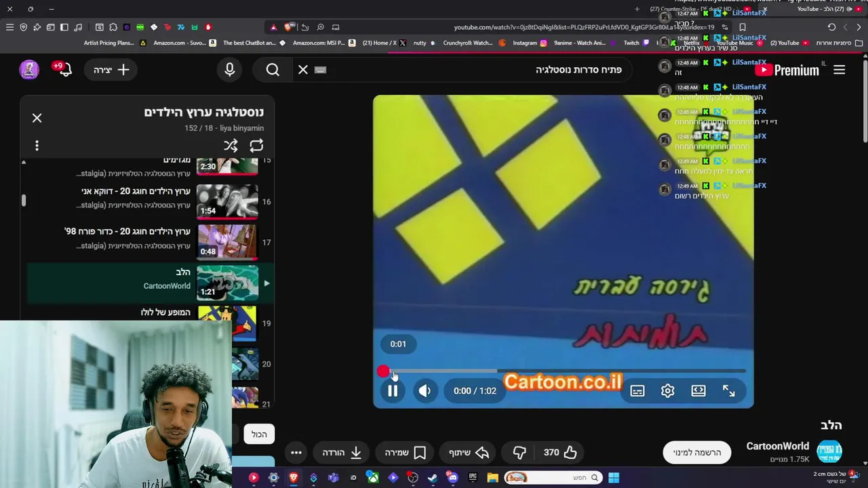The image size is (868, 488).
Task: Close the playlist panel with X
Action: (x=37, y=118)
